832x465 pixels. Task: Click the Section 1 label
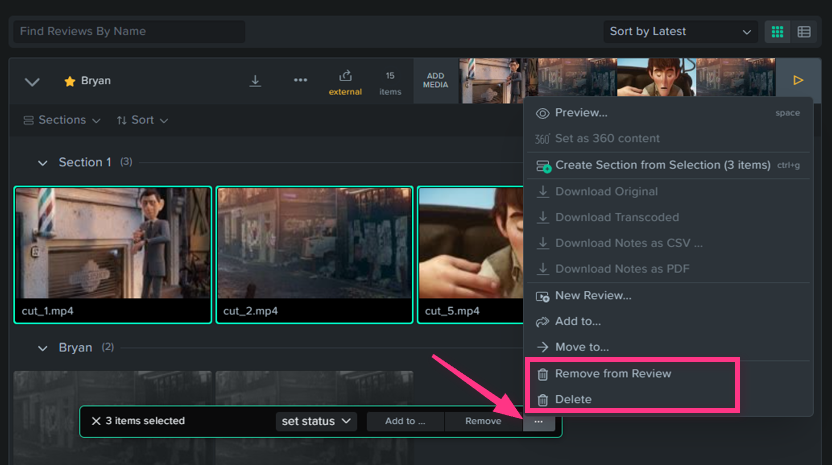85,162
